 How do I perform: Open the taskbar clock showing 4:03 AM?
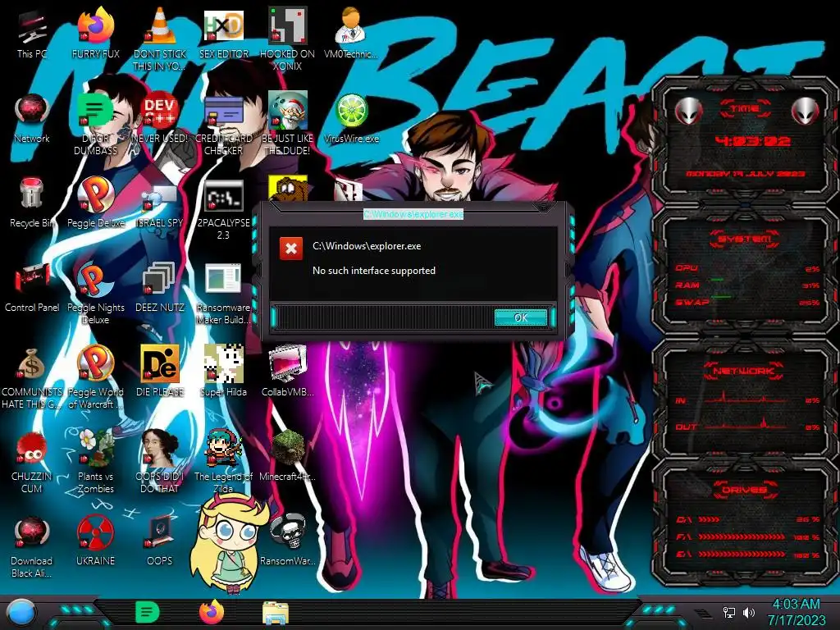[796, 612]
